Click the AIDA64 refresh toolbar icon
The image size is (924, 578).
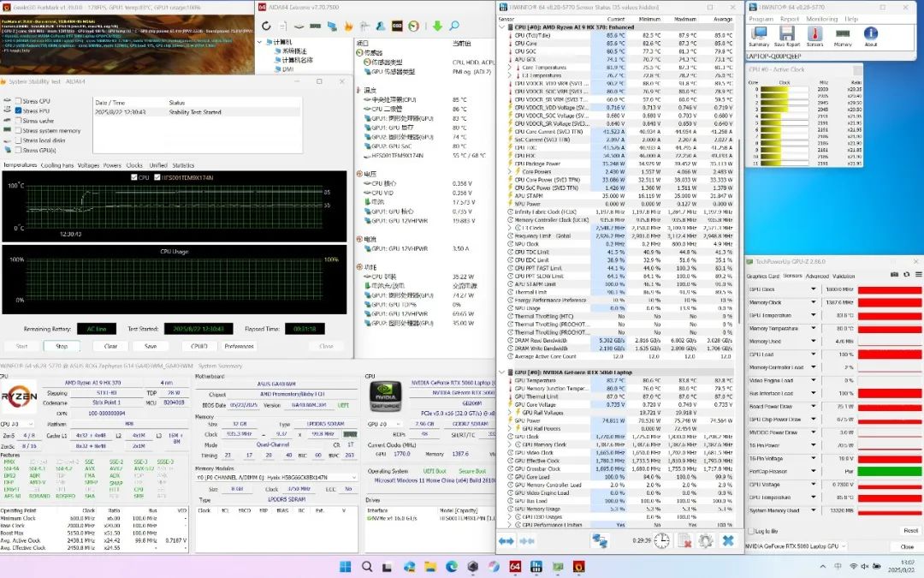pyautogui.click(x=266, y=26)
